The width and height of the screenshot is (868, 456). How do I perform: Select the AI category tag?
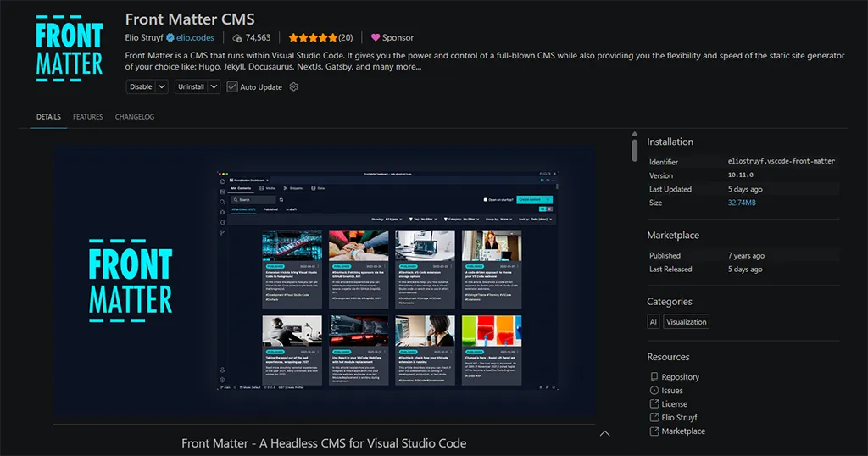(x=654, y=321)
